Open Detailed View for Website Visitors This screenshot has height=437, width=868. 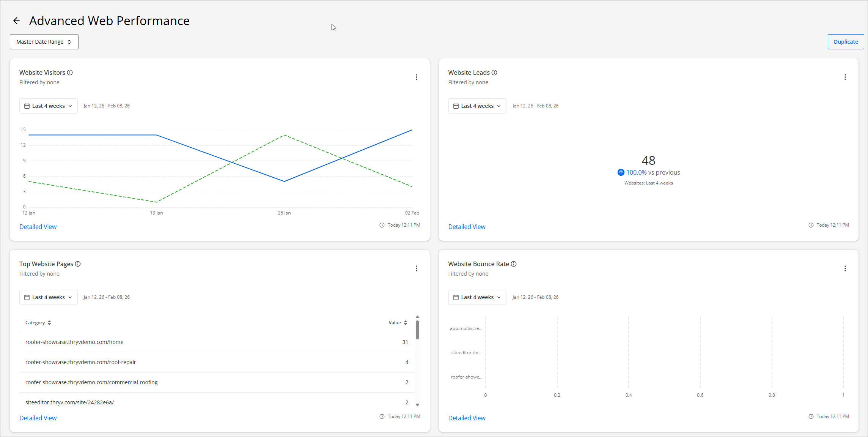pos(38,227)
